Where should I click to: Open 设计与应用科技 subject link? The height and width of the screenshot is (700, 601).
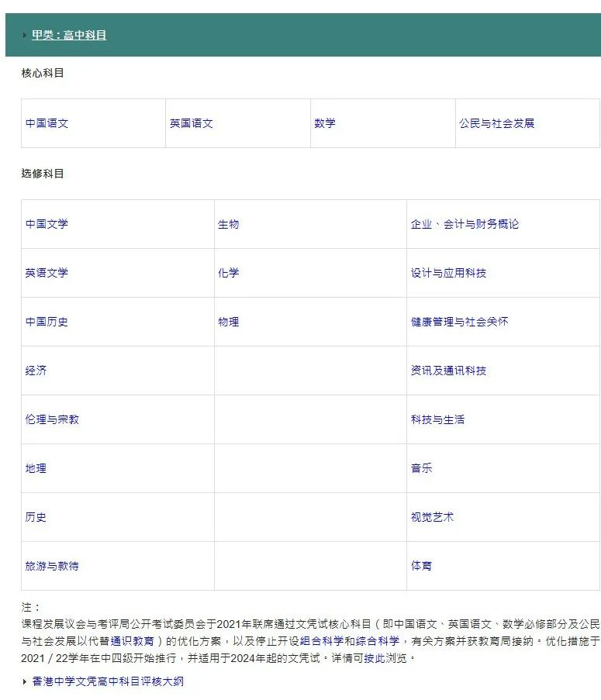(x=448, y=273)
